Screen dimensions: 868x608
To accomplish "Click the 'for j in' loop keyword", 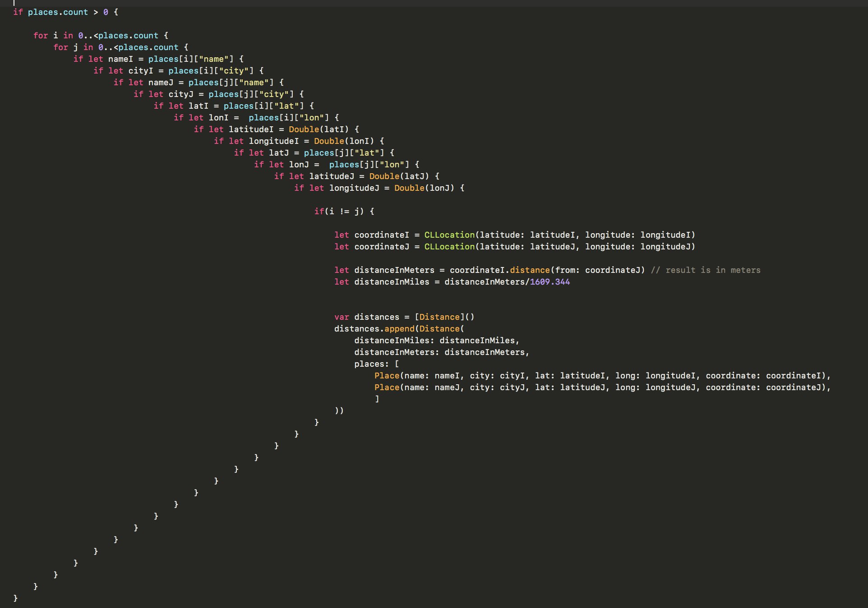I will pos(60,47).
